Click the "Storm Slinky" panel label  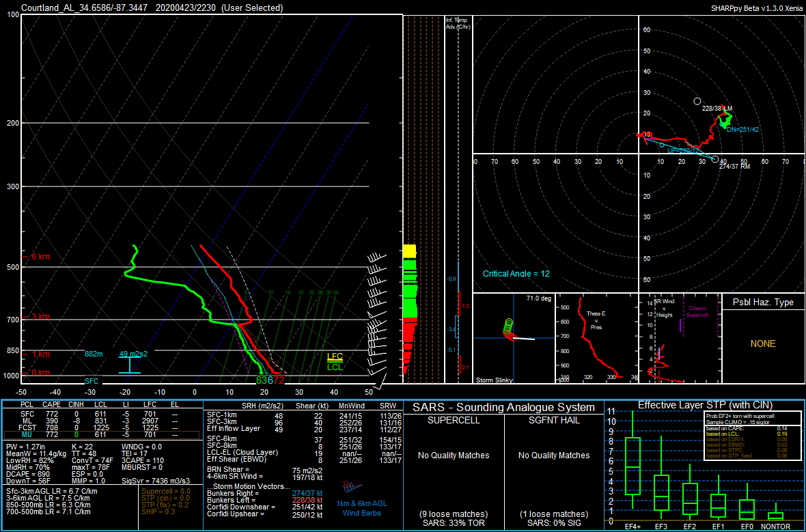(495, 380)
